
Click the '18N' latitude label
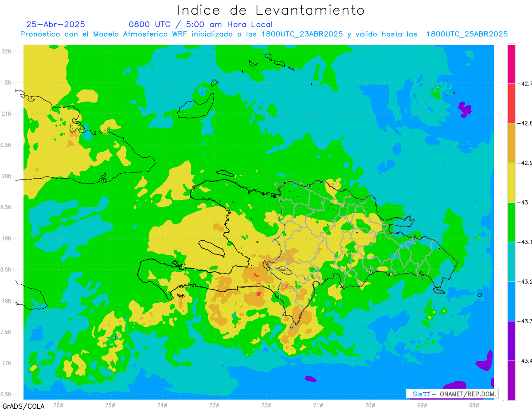[x=7, y=301]
